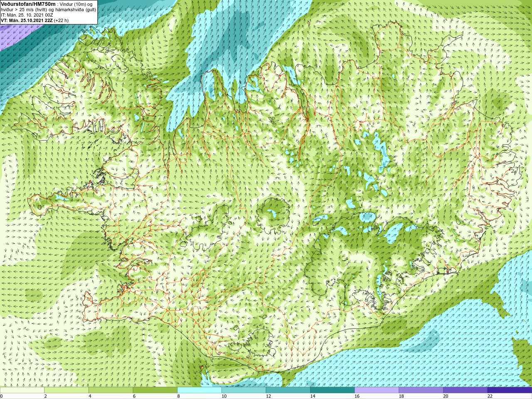532x399 pixels.
Task: Click the 10–12 m/s turquoise legend swatch
Action: 244,390
